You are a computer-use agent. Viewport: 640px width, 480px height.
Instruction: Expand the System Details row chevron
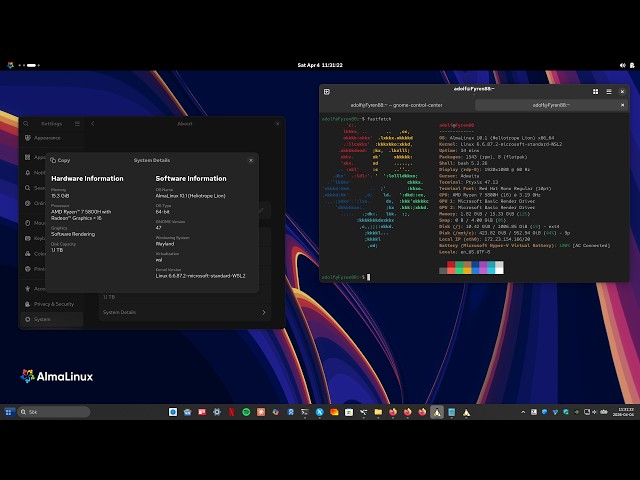coord(264,312)
